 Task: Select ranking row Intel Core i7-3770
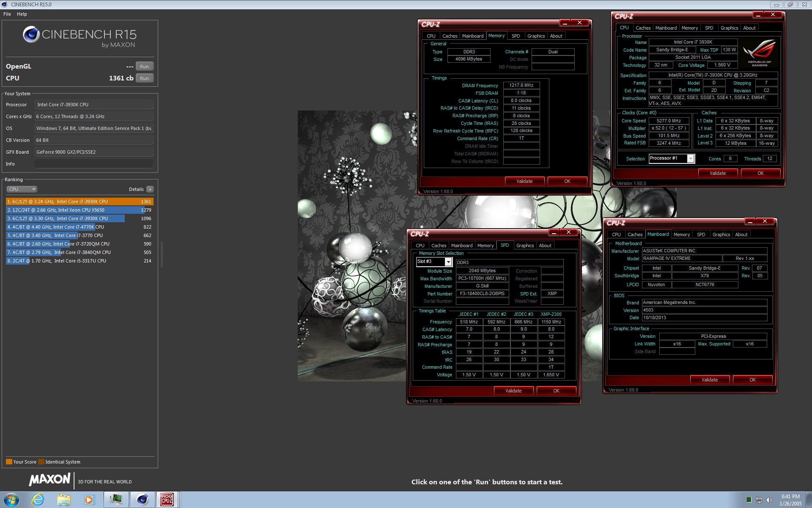click(80, 235)
